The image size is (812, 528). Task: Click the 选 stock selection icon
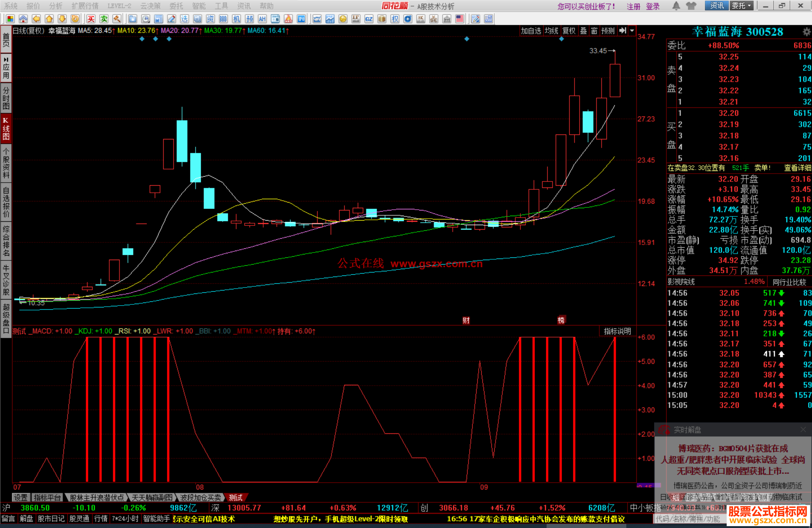click(185, 19)
